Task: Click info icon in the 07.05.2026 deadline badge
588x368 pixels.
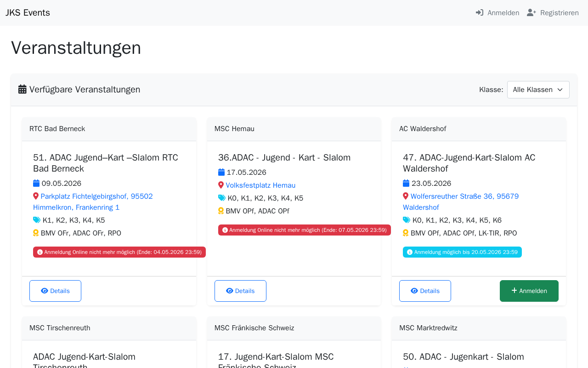Action: pyautogui.click(x=225, y=230)
